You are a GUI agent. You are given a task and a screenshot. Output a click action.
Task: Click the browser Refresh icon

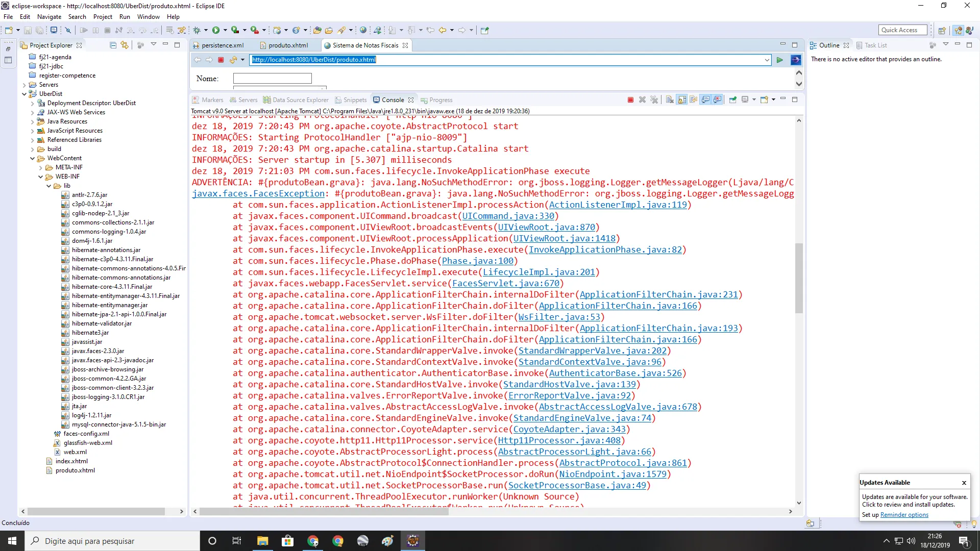pyautogui.click(x=233, y=60)
